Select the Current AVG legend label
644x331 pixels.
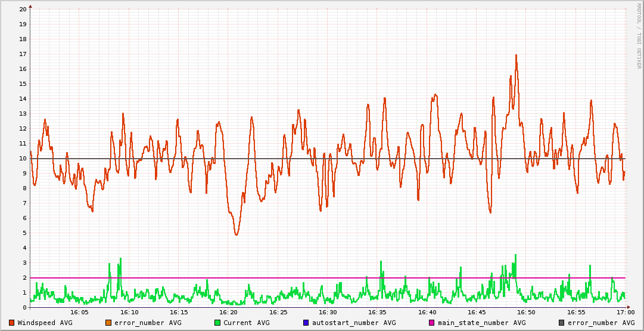pyautogui.click(x=247, y=323)
